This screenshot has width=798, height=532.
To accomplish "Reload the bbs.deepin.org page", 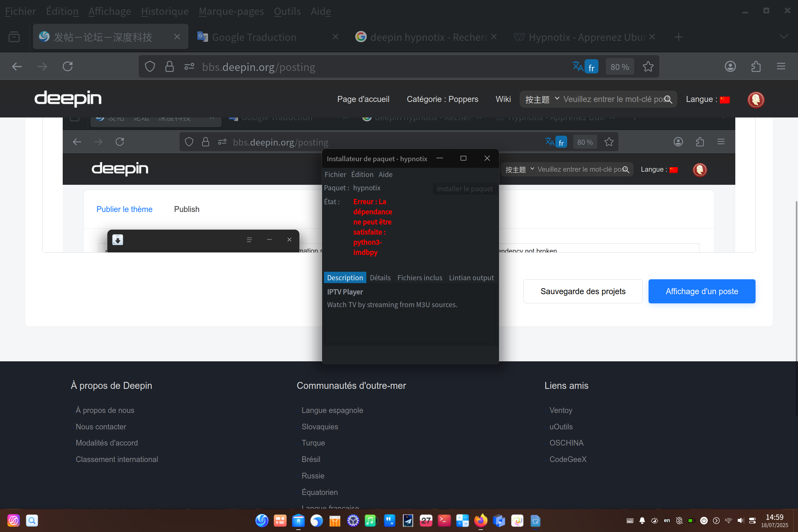I will [x=68, y=66].
